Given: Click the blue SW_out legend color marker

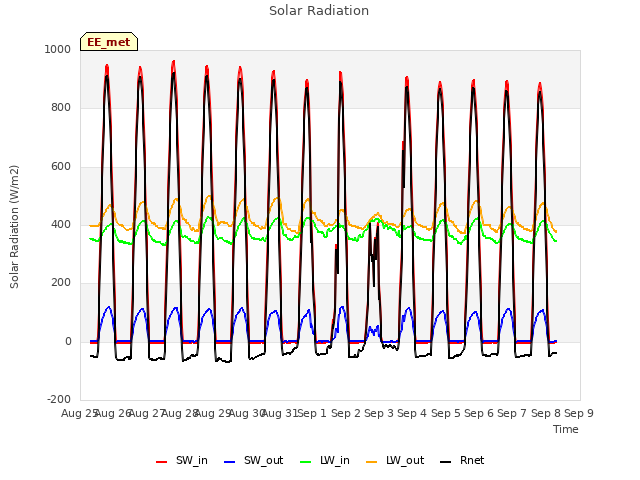Looking at the screenshot, I should click(x=230, y=462).
